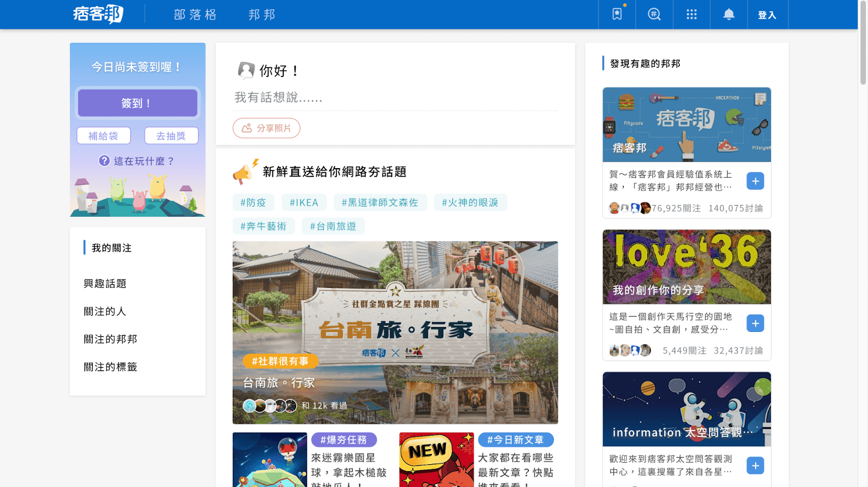Click the user avatar beside 你好
The width and height of the screenshot is (868, 487).
point(246,71)
